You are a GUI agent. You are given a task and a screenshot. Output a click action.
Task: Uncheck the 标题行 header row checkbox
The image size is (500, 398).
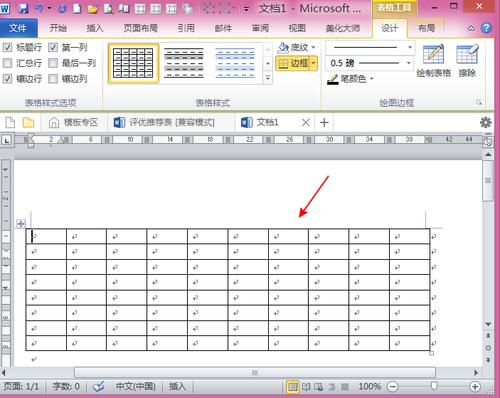tap(7, 47)
